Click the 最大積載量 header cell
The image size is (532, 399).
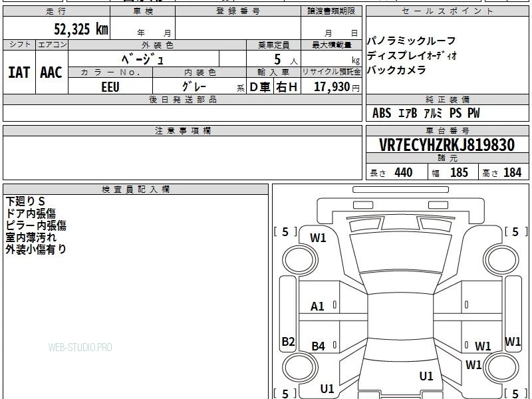pyautogui.click(x=331, y=45)
